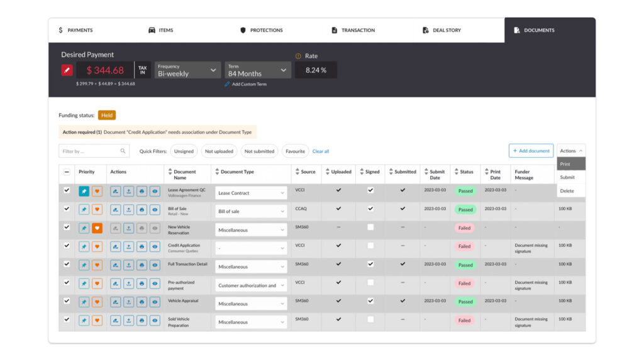Toggle the select-all checkbox in table header
644x362 pixels.
(x=67, y=172)
